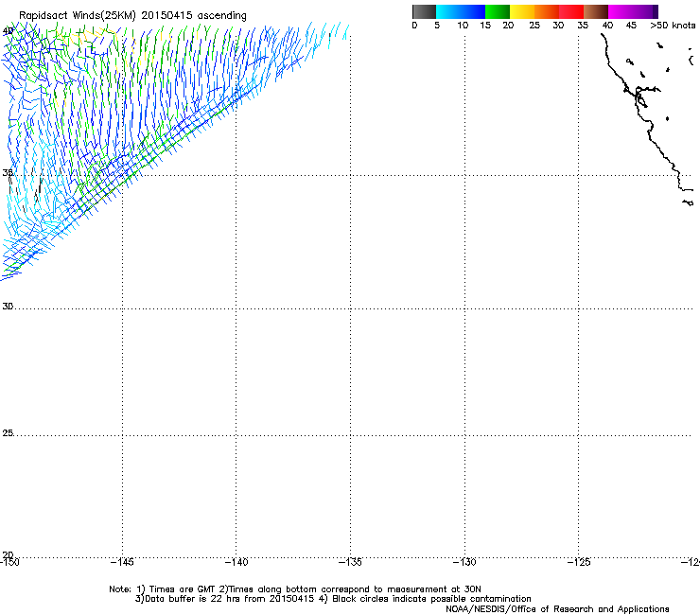Viewport: 700px width, 615px height.
Task: Click the longitude label '-140'
Action: (236, 562)
